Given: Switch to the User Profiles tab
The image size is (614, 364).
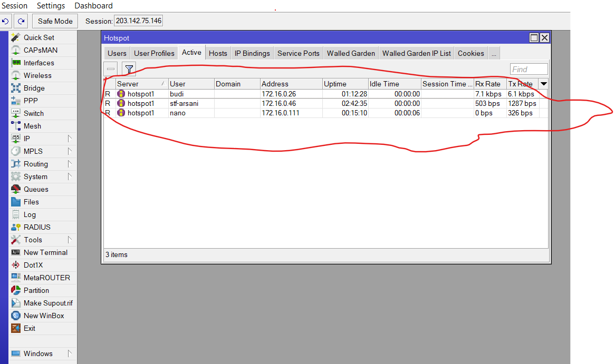Looking at the screenshot, I should 154,54.
